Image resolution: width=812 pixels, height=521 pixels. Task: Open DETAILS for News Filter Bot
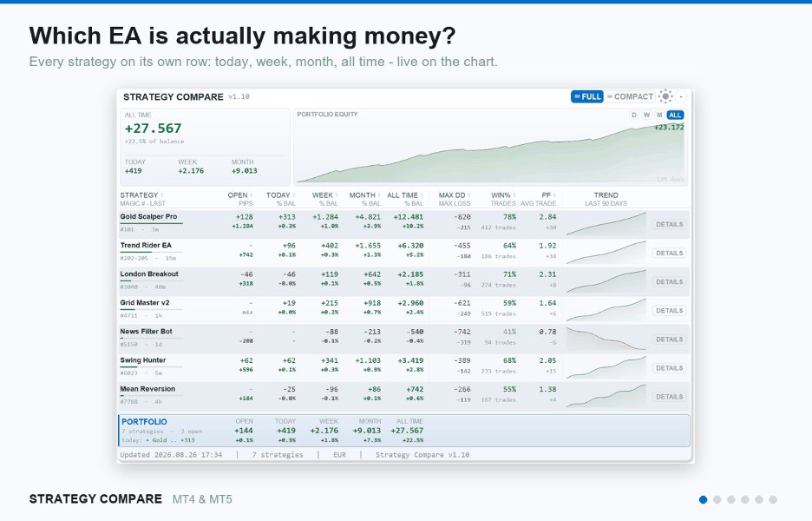(669, 340)
